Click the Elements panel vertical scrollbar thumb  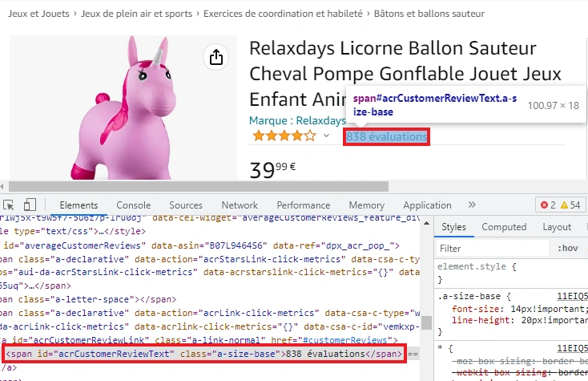426,322
